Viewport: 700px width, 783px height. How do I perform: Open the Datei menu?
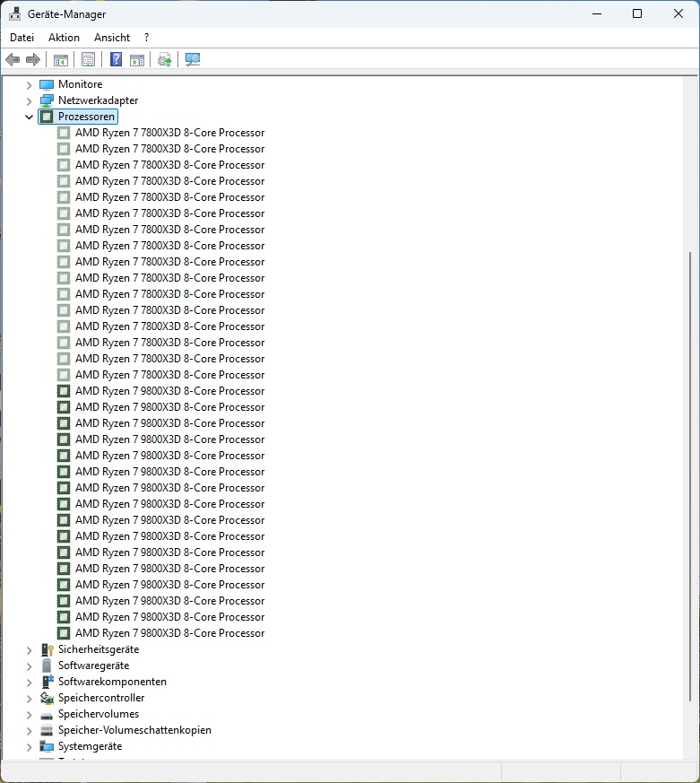pos(22,38)
